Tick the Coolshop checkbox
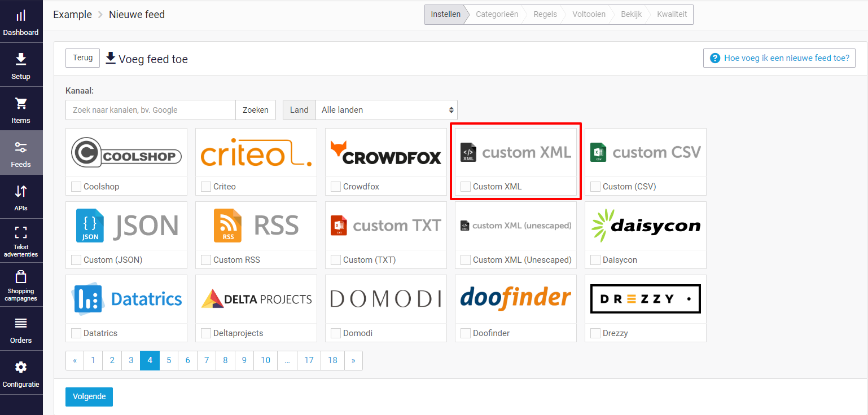The height and width of the screenshot is (415, 868). point(76,187)
